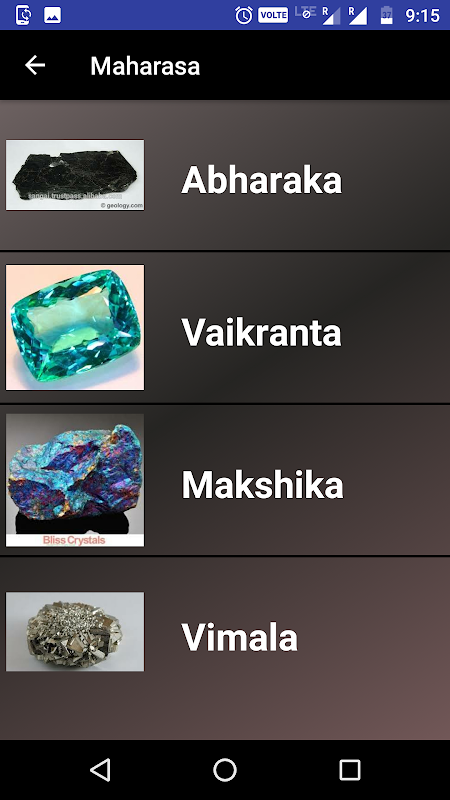Tap the image notification icon
The height and width of the screenshot is (800, 450).
pyautogui.click(x=53, y=15)
